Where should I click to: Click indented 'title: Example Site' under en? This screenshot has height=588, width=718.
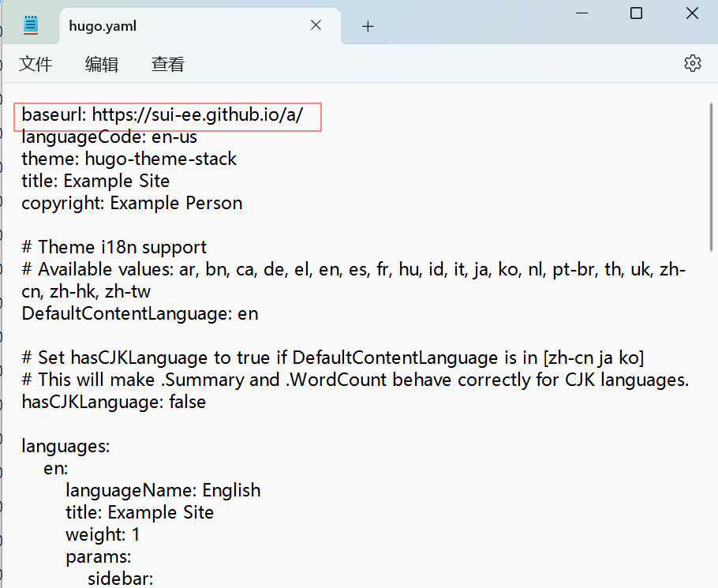coord(140,512)
